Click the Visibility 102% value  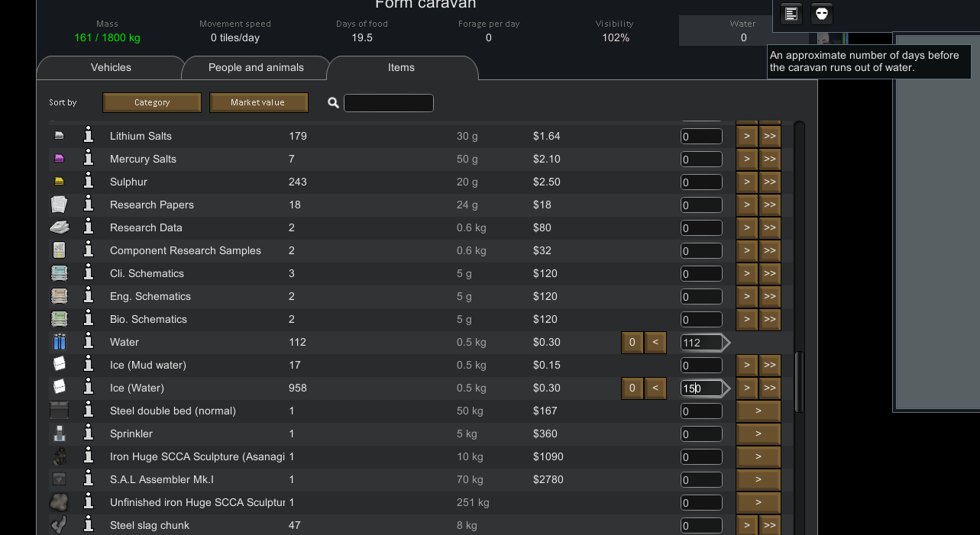pyautogui.click(x=616, y=37)
